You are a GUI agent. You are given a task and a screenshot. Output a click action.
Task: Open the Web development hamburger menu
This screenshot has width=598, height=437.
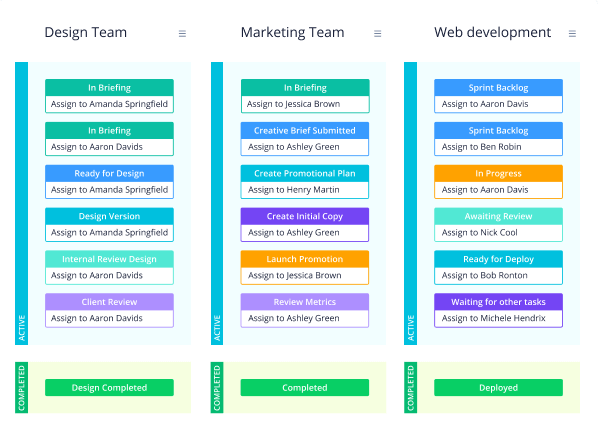pyautogui.click(x=572, y=34)
